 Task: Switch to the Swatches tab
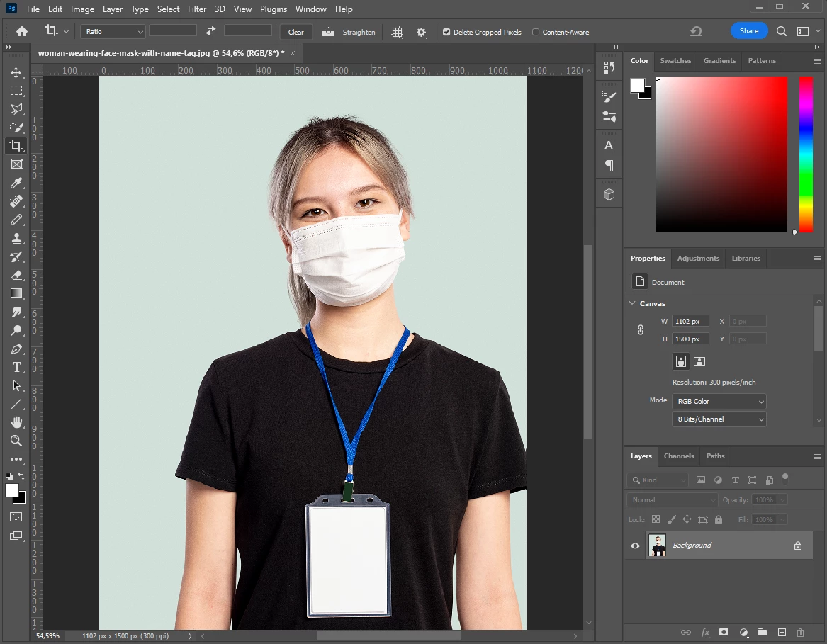(675, 61)
